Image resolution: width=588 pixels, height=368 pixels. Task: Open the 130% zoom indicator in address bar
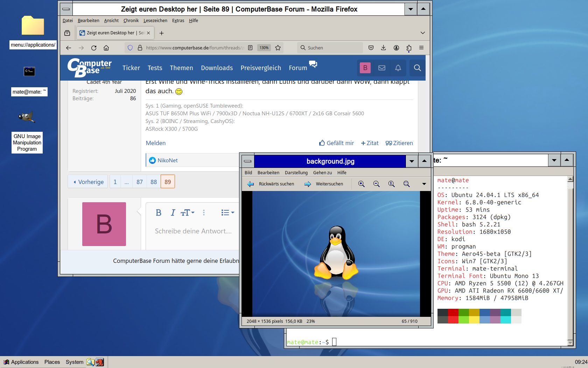click(264, 48)
